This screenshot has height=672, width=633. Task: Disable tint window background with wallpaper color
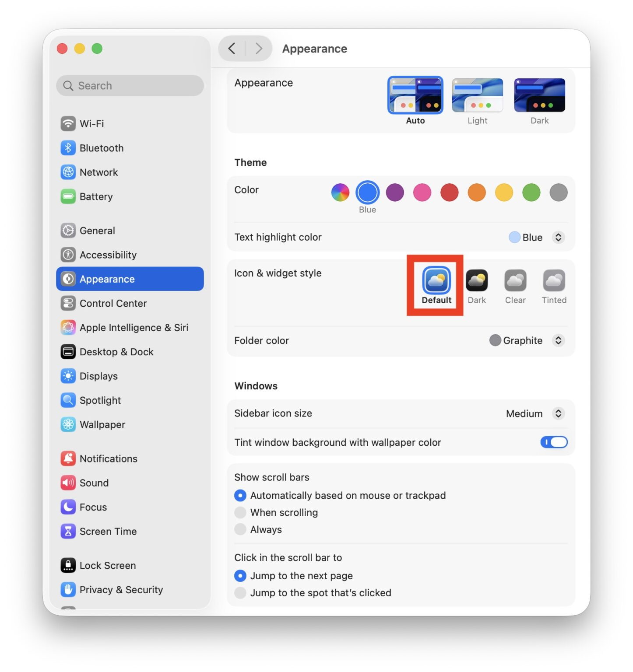[553, 442]
